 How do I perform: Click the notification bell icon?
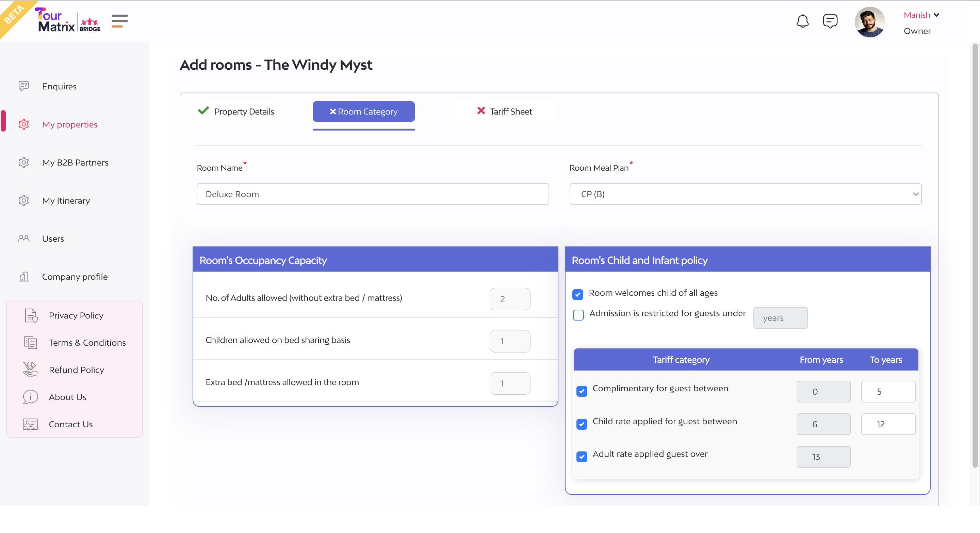point(802,21)
